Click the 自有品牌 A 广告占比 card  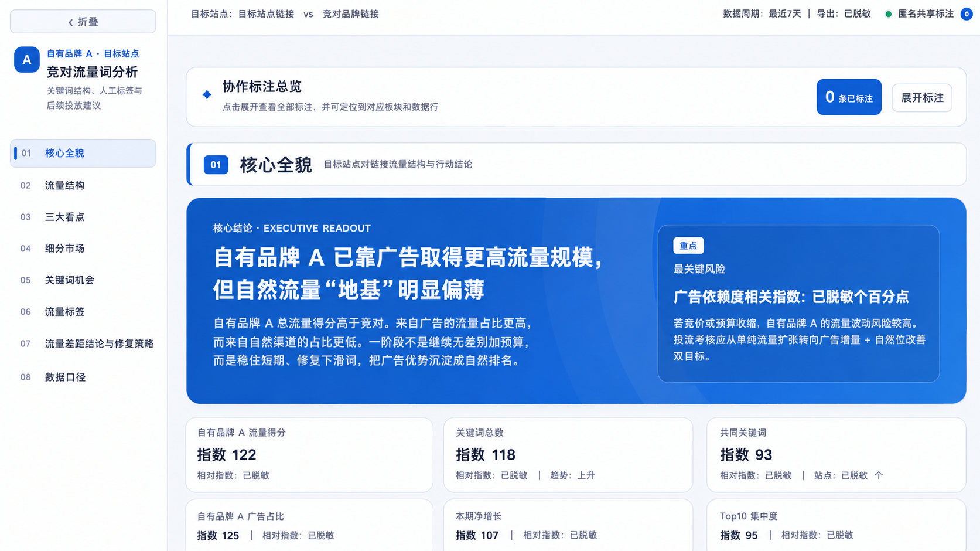pyautogui.click(x=309, y=525)
